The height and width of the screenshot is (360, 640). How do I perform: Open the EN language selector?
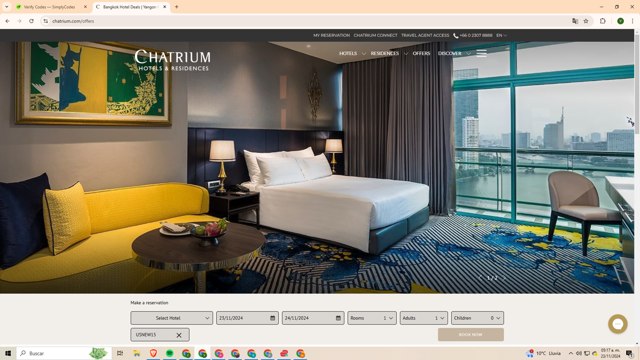[x=501, y=36]
